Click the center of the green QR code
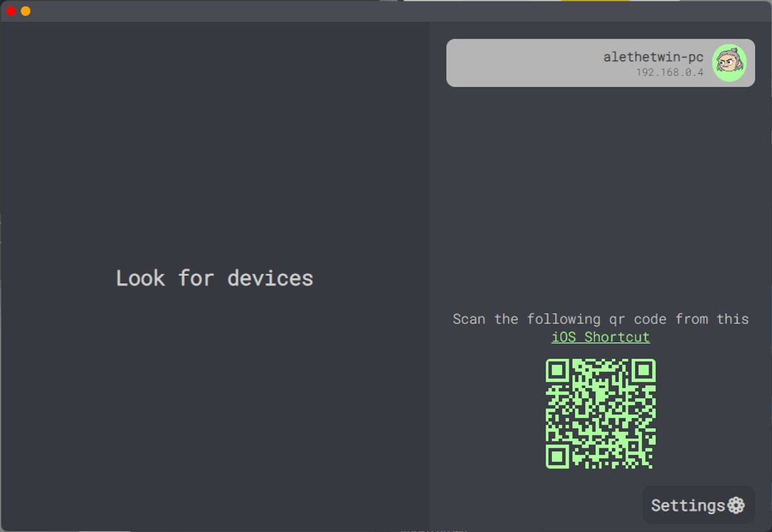This screenshot has width=772, height=532. click(x=601, y=414)
